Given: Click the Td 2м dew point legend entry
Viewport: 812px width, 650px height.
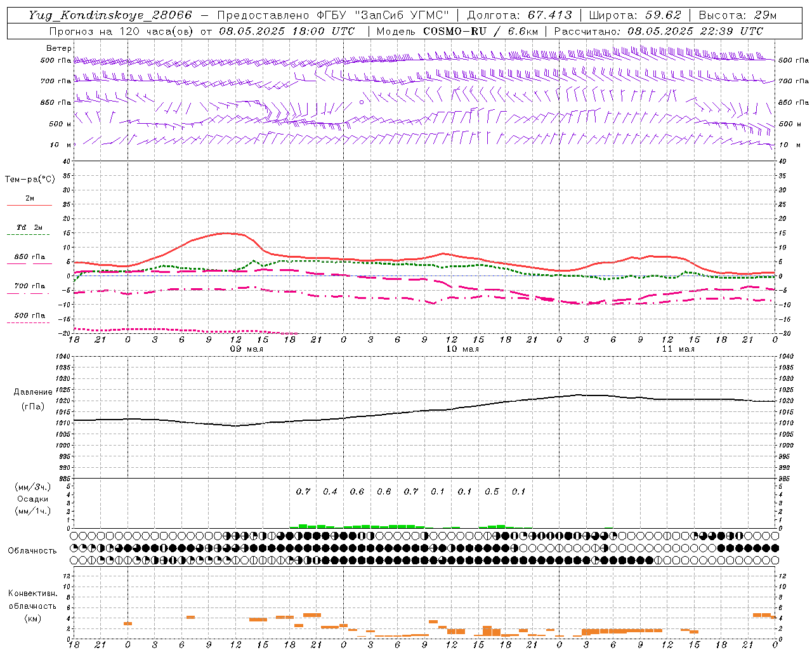Looking at the screenshot, I should (x=30, y=227).
